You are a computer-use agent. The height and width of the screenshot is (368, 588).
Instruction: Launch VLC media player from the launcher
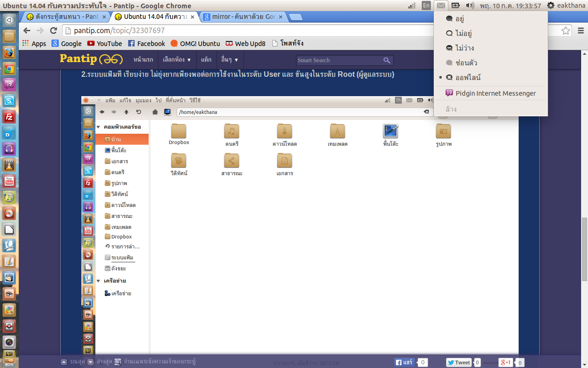(x=9, y=165)
